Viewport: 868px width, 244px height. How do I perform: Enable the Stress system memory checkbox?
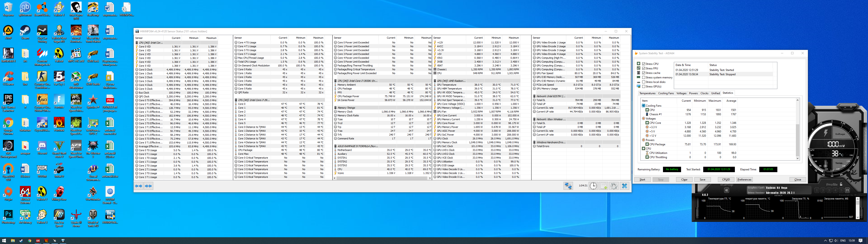click(x=644, y=77)
